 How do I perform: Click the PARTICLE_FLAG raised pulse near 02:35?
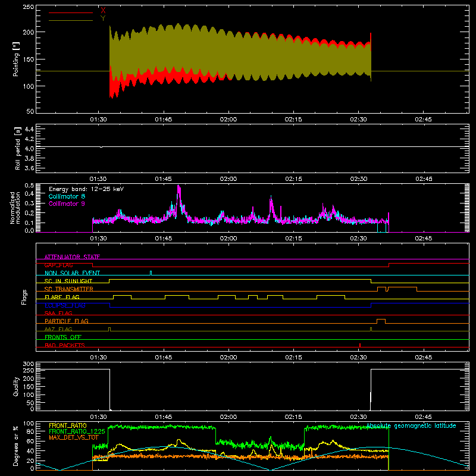tap(381, 321)
